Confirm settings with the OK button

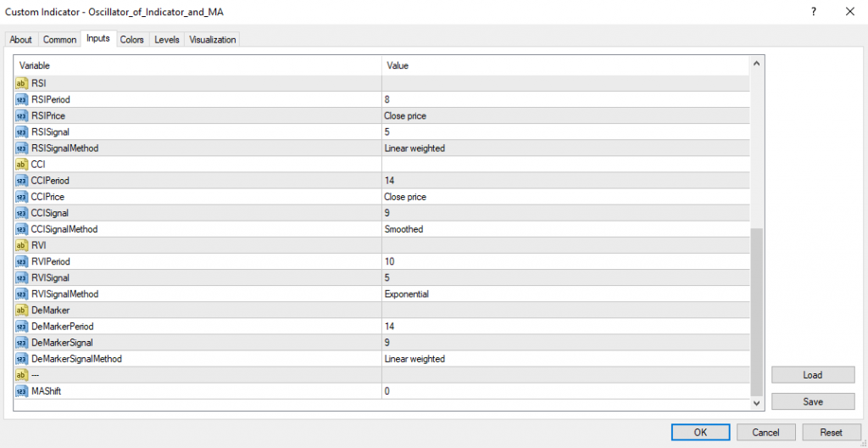(700, 432)
